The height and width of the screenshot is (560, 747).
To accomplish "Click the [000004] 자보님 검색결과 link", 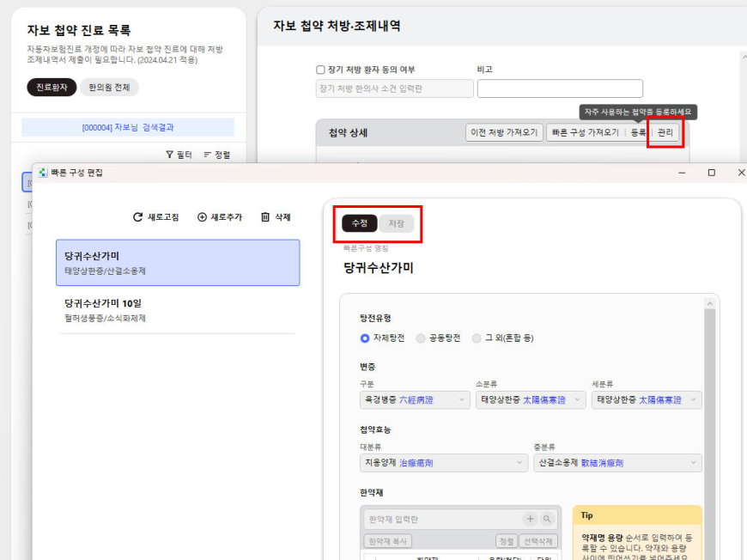I will coord(128,127).
